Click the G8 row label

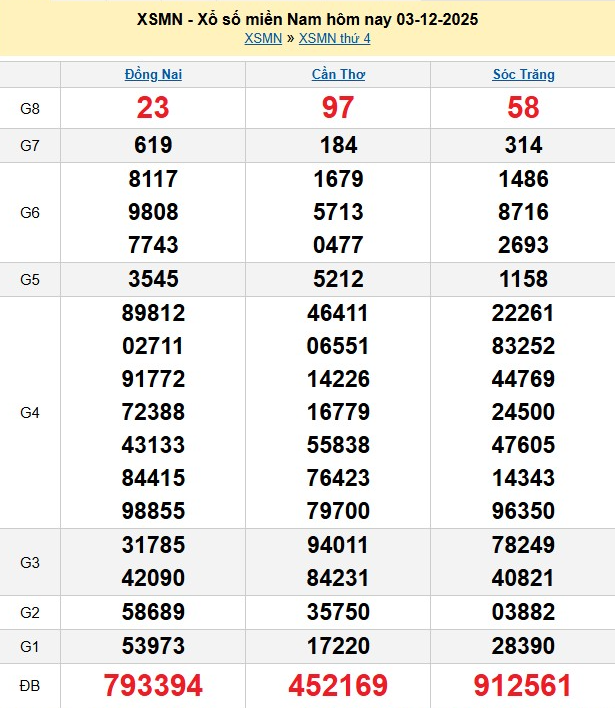[30, 108]
